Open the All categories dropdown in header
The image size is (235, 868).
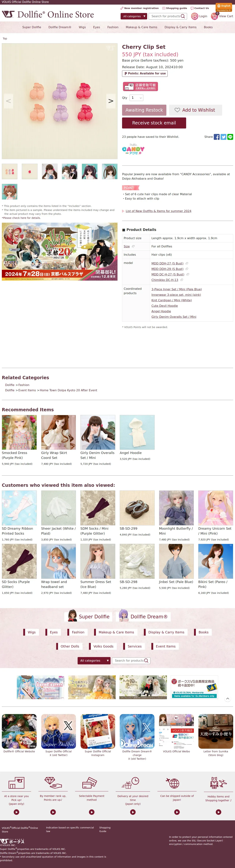point(134,16)
